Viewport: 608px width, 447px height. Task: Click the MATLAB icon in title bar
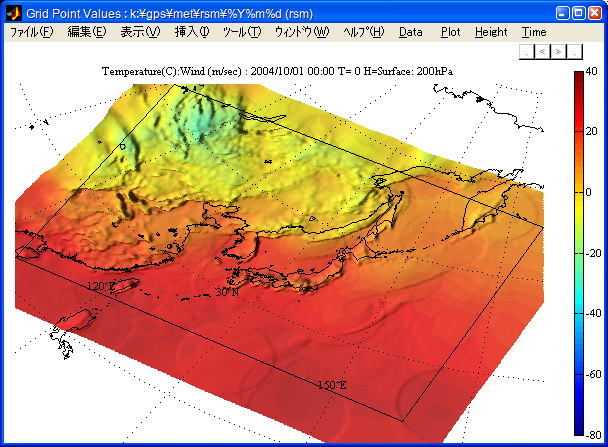(x=14, y=13)
